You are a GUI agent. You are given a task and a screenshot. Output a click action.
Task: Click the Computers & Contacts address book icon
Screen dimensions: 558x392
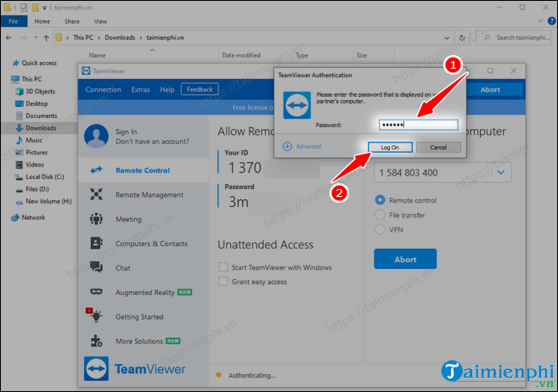[96, 243]
